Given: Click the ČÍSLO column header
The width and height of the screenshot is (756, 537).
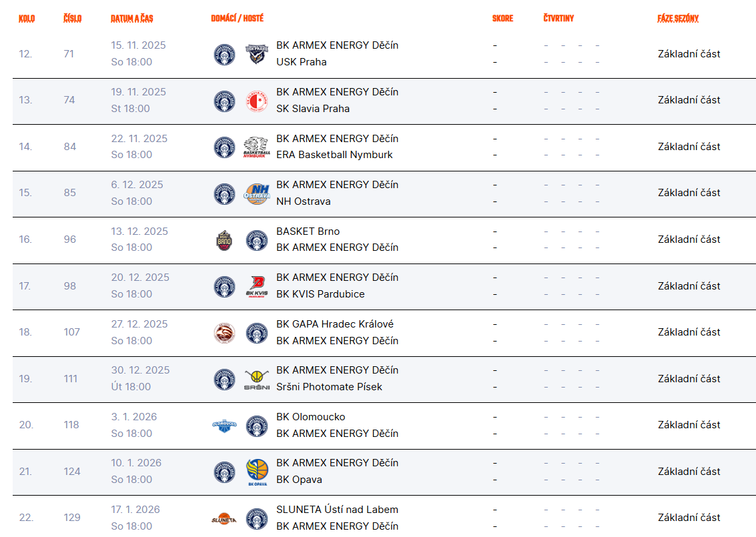Looking at the screenshot, I should coord(72,18).
